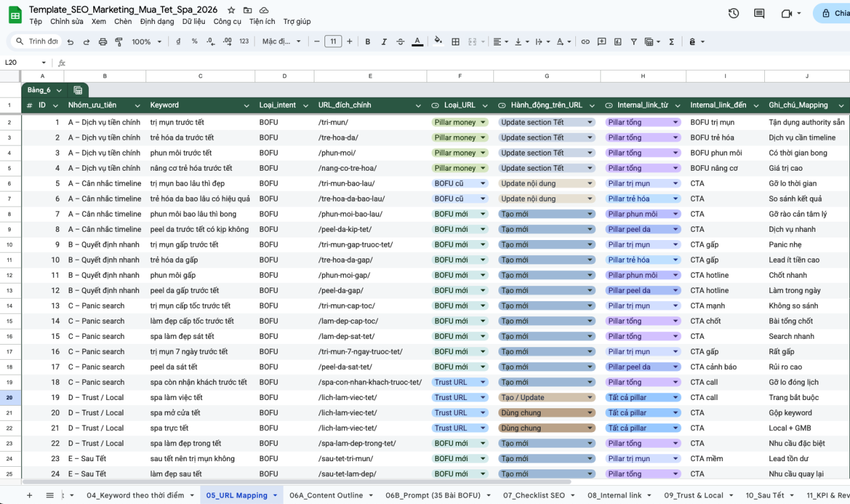Open version history clock icon

(733, 13)
